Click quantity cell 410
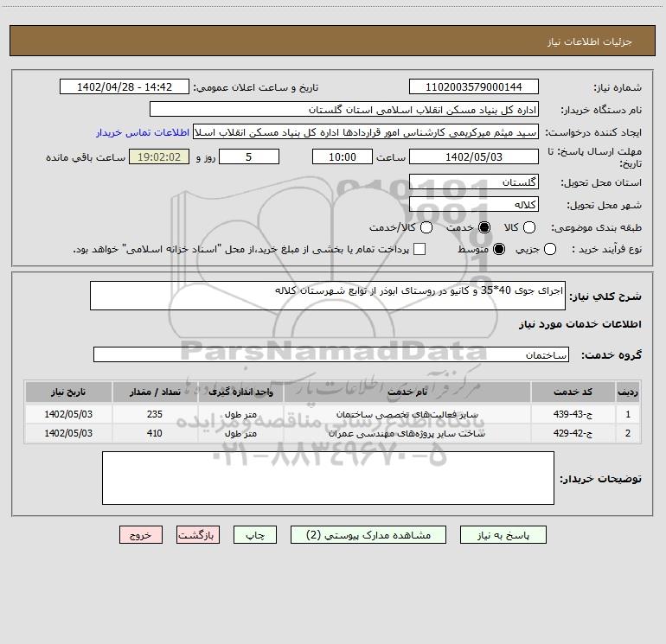Screen dimensions: 666x644 (x=155, y=433)
